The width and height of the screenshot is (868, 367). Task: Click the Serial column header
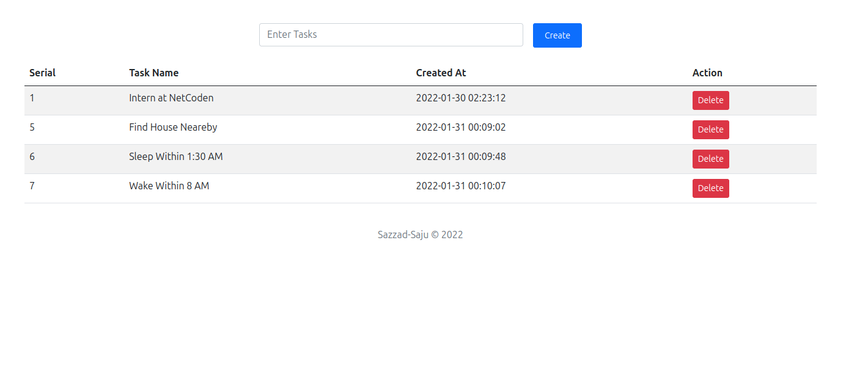point(42,73)
